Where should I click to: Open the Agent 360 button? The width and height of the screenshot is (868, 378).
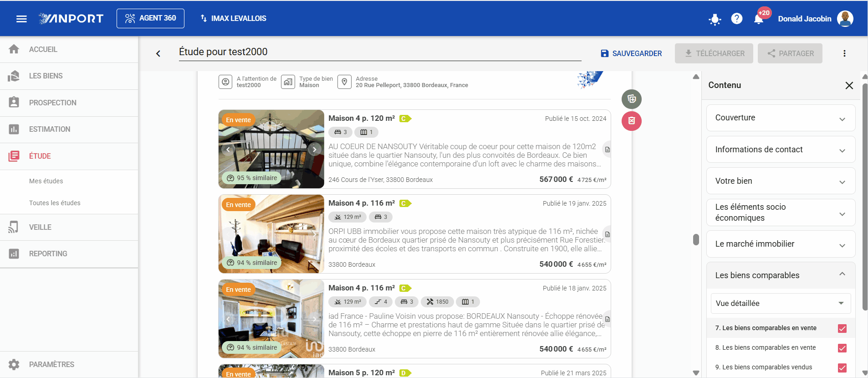(150, 18)
